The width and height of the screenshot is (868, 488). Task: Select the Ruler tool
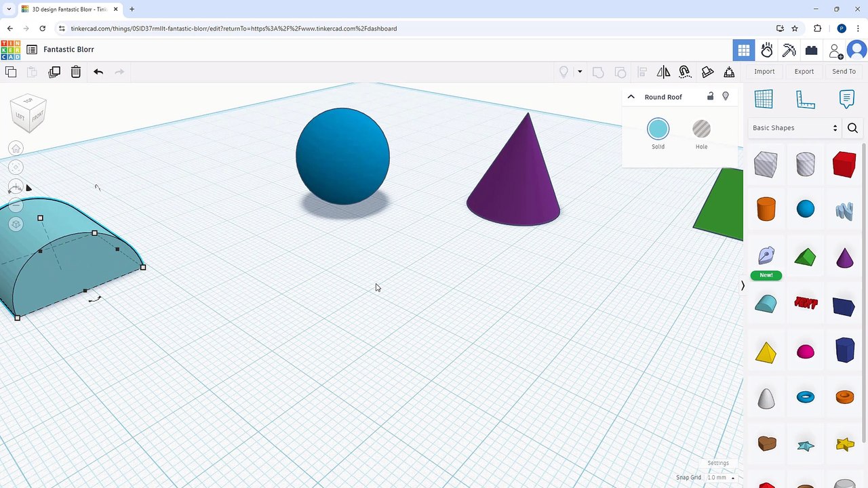pyautogui.click(x=805, y=99)
